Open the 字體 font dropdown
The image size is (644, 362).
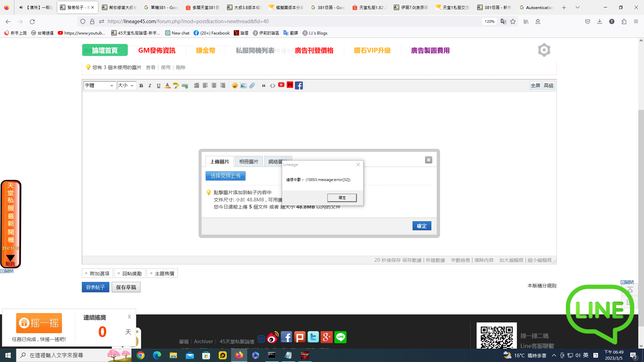[x=100, y=85]
